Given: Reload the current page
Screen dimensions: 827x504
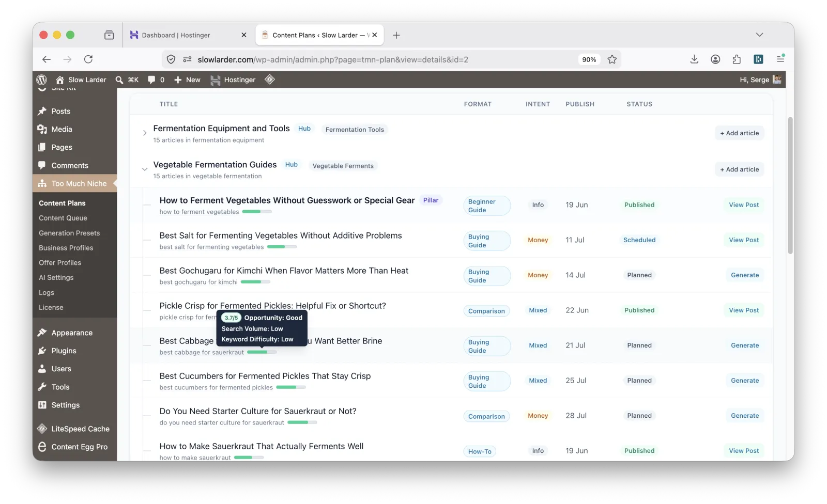Looking at the screenshot, I should click(88, 59).
